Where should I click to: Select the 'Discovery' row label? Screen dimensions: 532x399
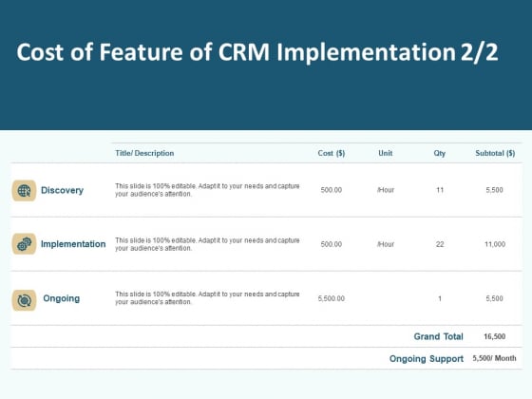tap(62, 190)
